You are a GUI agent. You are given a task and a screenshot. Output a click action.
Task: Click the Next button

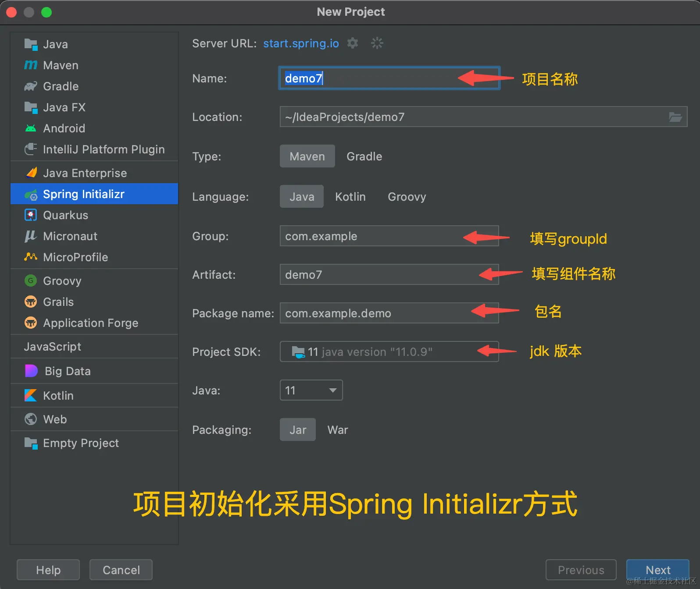658,570
